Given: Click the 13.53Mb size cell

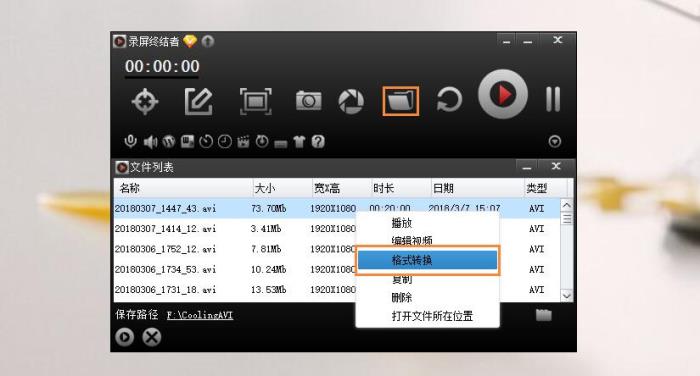Looking at the screenshot, I should point(268,289).
